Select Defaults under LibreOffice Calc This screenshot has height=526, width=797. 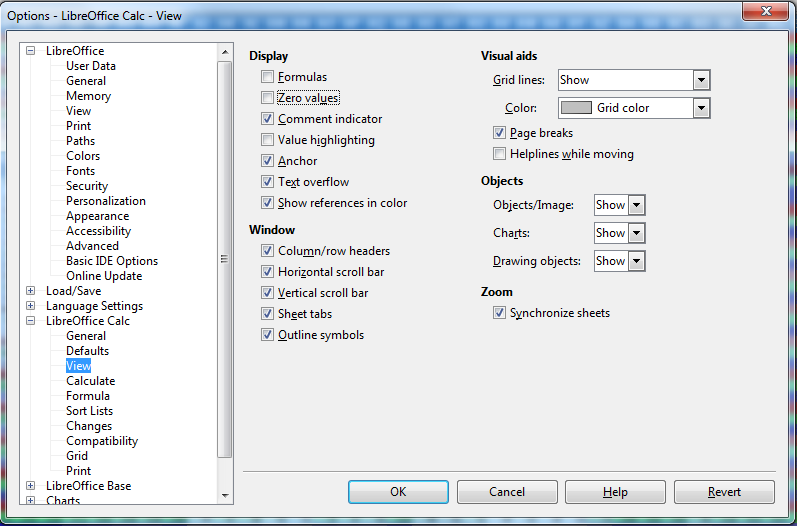(x=87, y=351)
